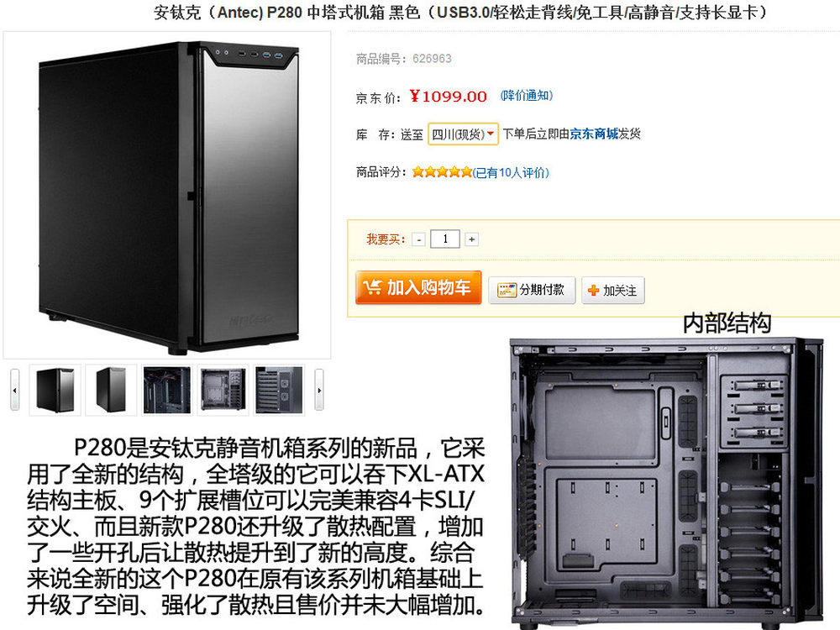This screenshot has height=630, width=840.
Task: Click the shopping cart icon on add-to-cart button
Action: (372, 287)
